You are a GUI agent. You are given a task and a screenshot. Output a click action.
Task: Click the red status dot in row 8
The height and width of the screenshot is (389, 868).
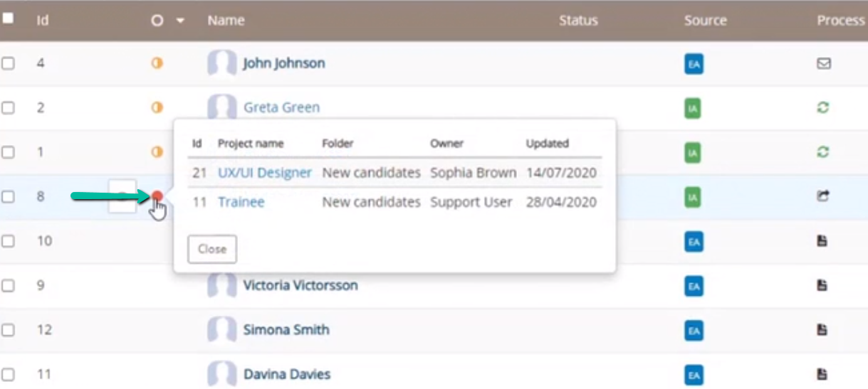tap(157, 196)
